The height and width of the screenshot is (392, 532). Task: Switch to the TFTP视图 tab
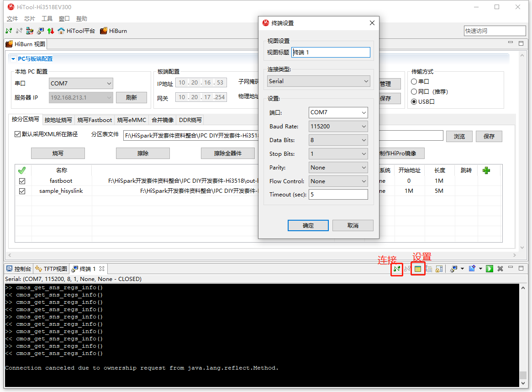(51, 269)
